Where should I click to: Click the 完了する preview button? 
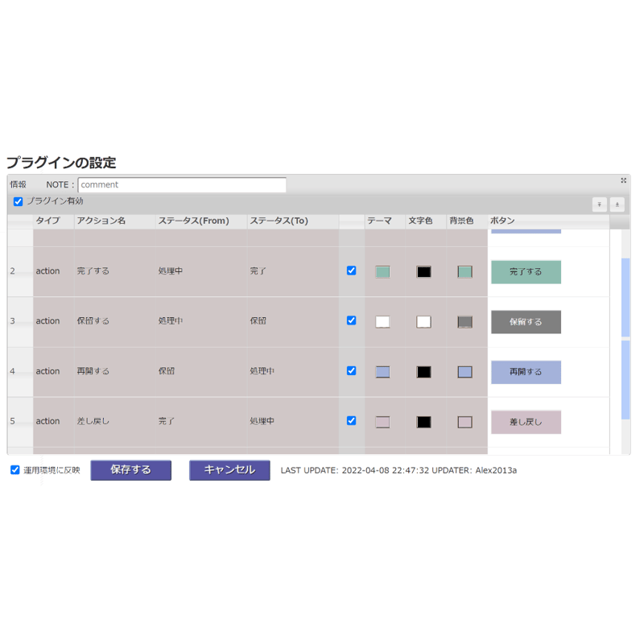click(526, 272)
